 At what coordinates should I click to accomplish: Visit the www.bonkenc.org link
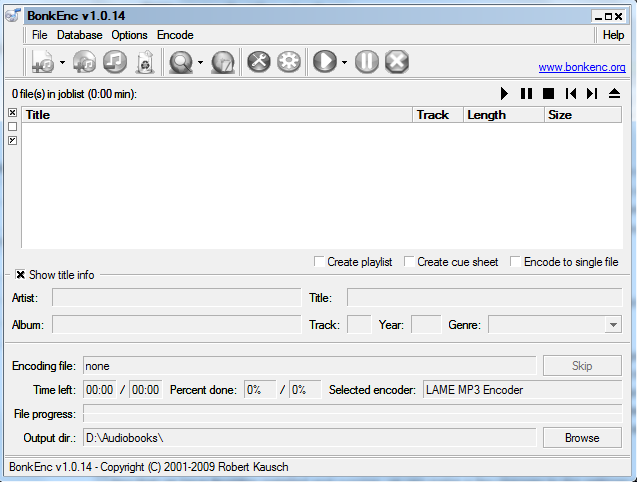[582, 67]
